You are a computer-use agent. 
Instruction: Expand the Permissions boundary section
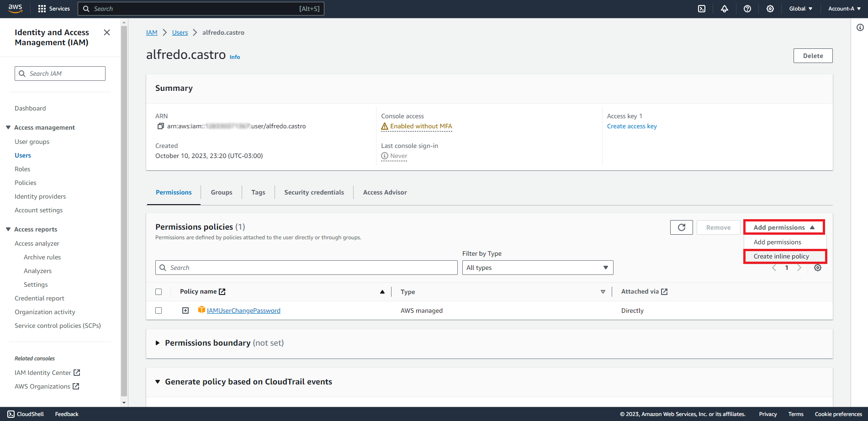click(158, 343)
